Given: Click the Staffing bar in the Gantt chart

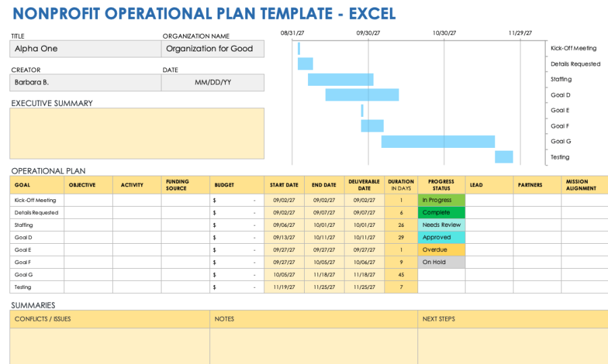Looking at the screenshot, I should pos(340,80).
